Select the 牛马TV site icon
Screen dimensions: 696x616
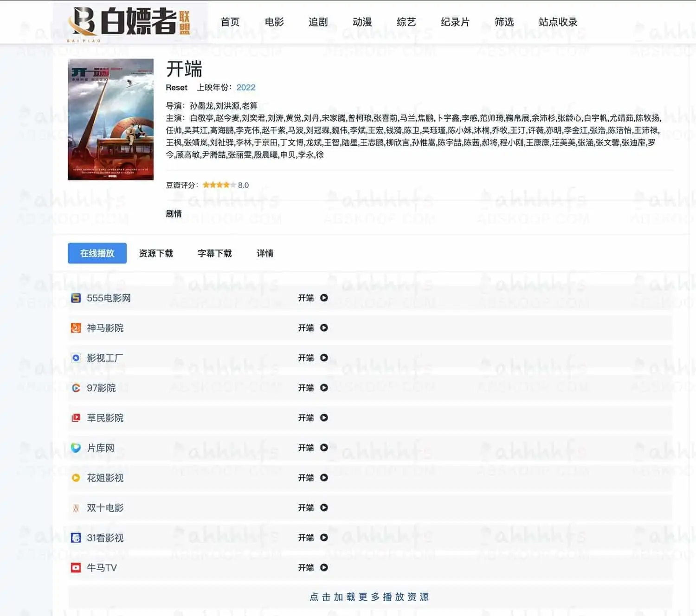(76, 567)
